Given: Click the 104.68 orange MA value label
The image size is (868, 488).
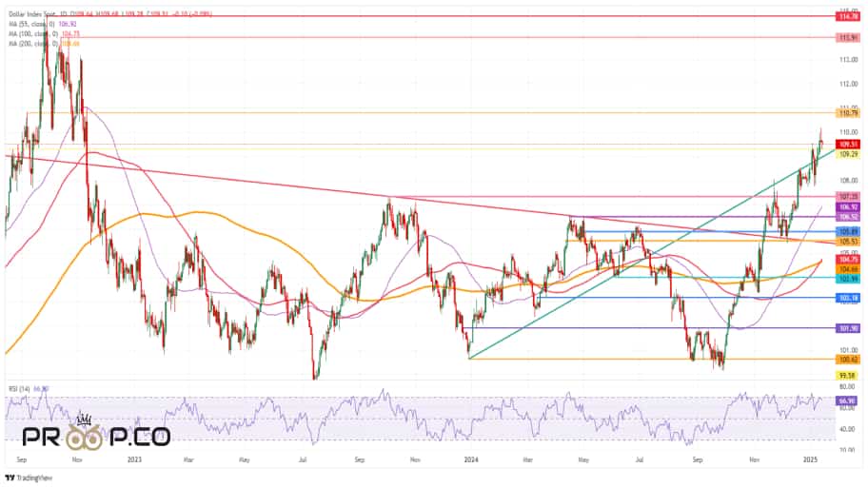Looking at the screenshot, I should tap(847, 269).
